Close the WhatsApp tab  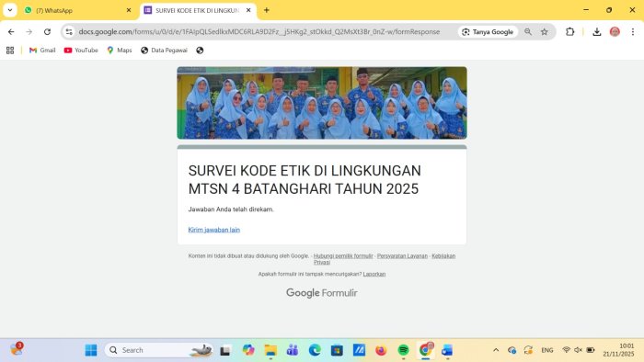pos(129,10)
